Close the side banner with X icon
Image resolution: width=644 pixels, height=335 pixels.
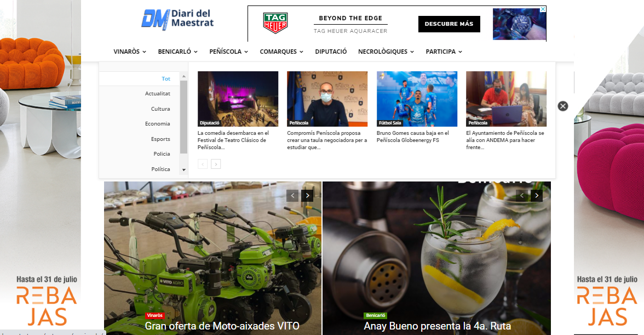point(563,106)
